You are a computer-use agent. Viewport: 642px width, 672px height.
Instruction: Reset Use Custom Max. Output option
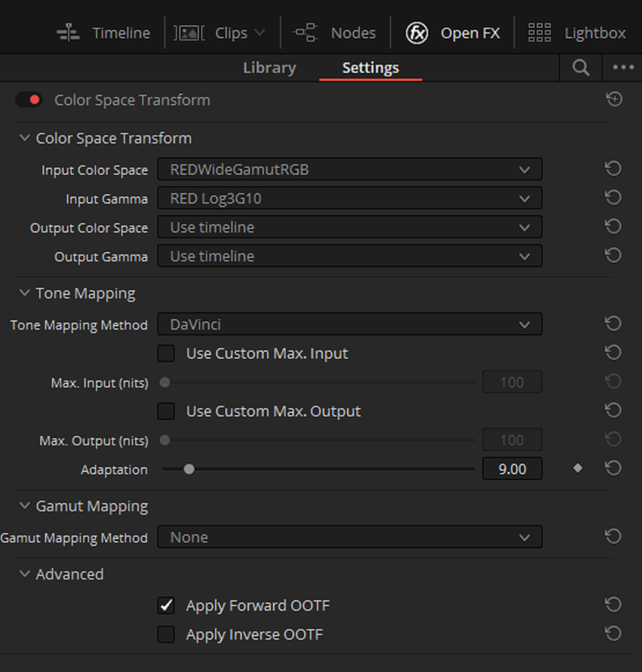tap(613, 410)
